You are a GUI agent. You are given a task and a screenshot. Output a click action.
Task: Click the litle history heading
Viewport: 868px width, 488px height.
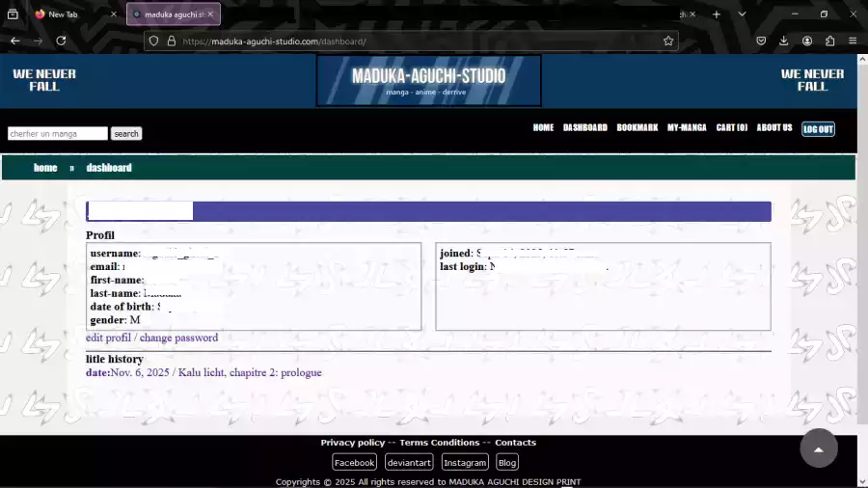[115, 359]
